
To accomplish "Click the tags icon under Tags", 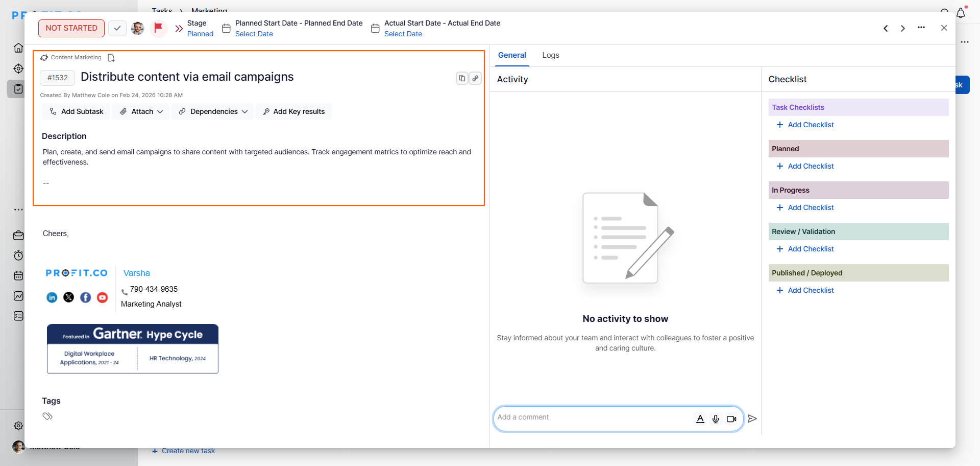I will pos(47,416).
